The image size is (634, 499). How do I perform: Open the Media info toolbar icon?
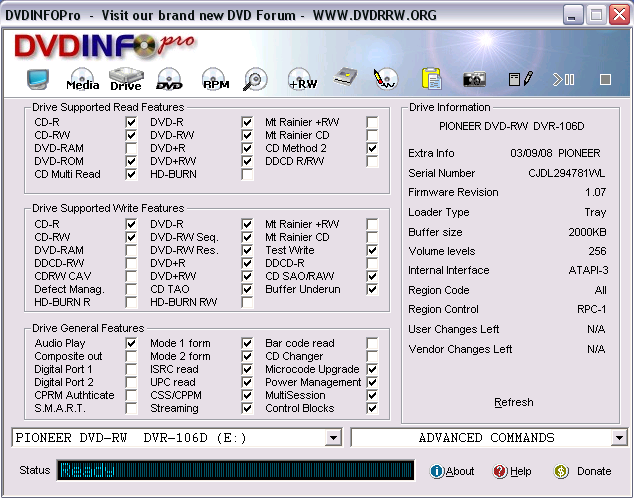pos(82,79)
